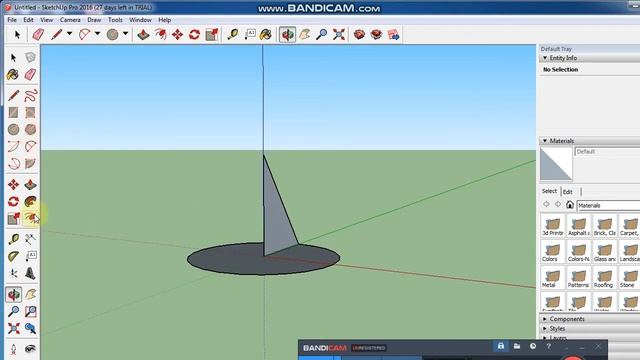This screenshot has width=640, height=360.
Task: Select the Rotated Rectangle tool
Action: click(x=30, y=112)
